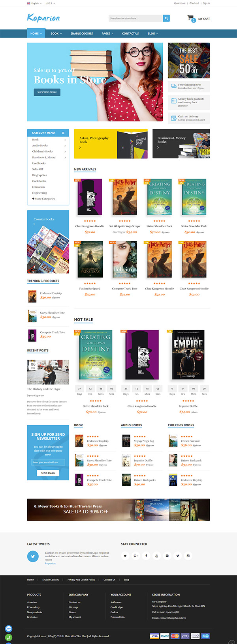The width and height of the screenshot is (237, 644).
Task: Open the Twitter social icon under Stay Connected
Action: pos(125,556)
